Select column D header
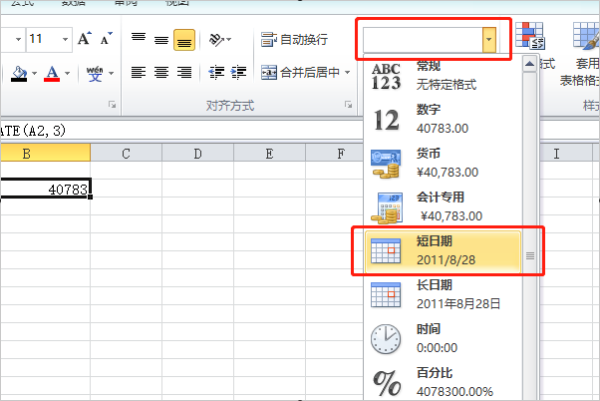 point(197,153)
